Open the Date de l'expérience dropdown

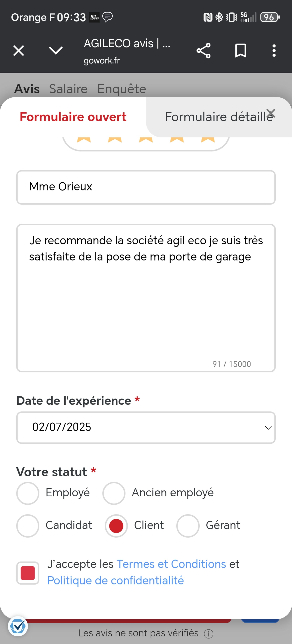click(x=146, y=428)
